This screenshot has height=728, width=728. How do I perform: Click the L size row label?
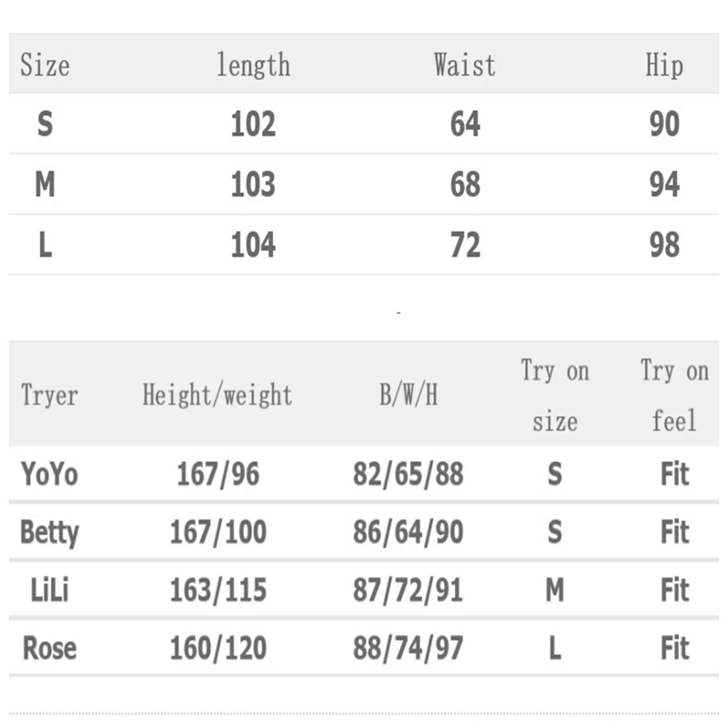(45, 245)
